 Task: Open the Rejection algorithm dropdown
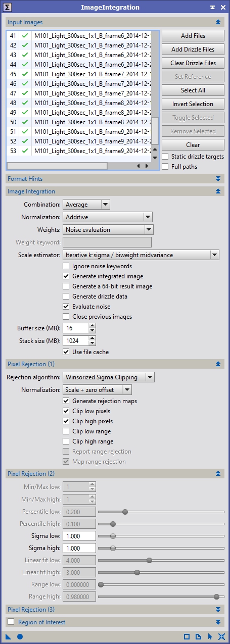[x=109, y=377]
